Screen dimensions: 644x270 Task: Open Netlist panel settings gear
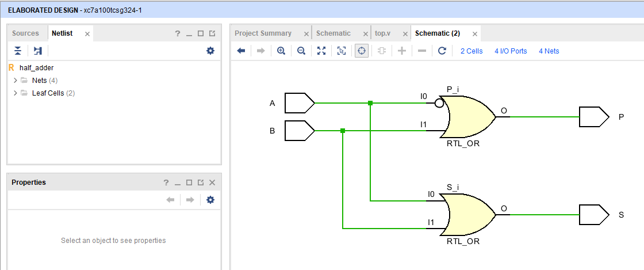[x=210, y=51]
